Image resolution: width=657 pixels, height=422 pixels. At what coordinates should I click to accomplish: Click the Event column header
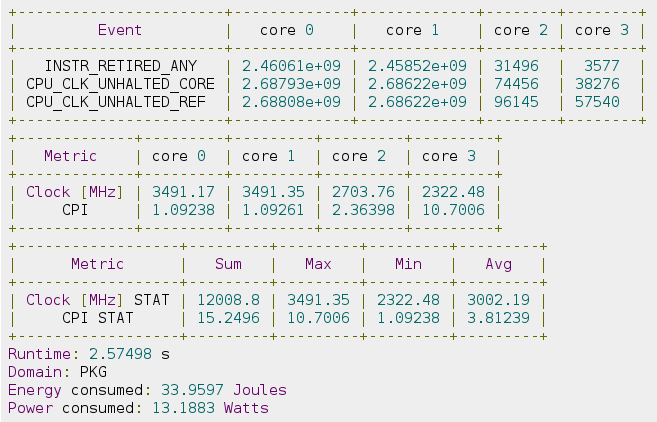click(x=119, y=30)
